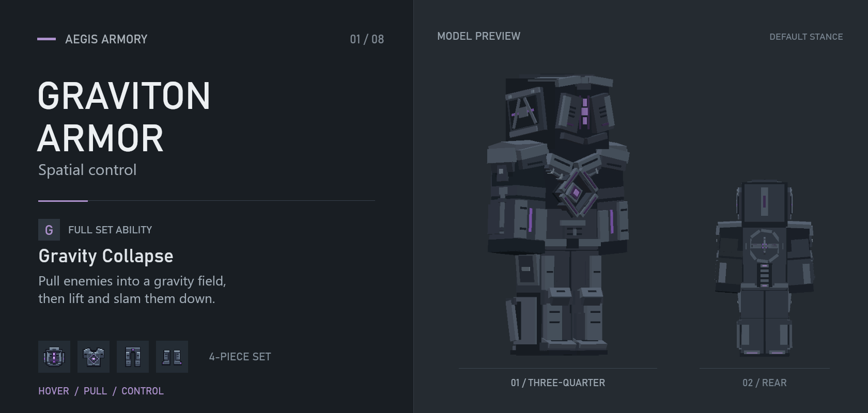Open the DEFAULT STANCE selector
This screenshot has height=413, width=868.
click(x=806, y=37)
